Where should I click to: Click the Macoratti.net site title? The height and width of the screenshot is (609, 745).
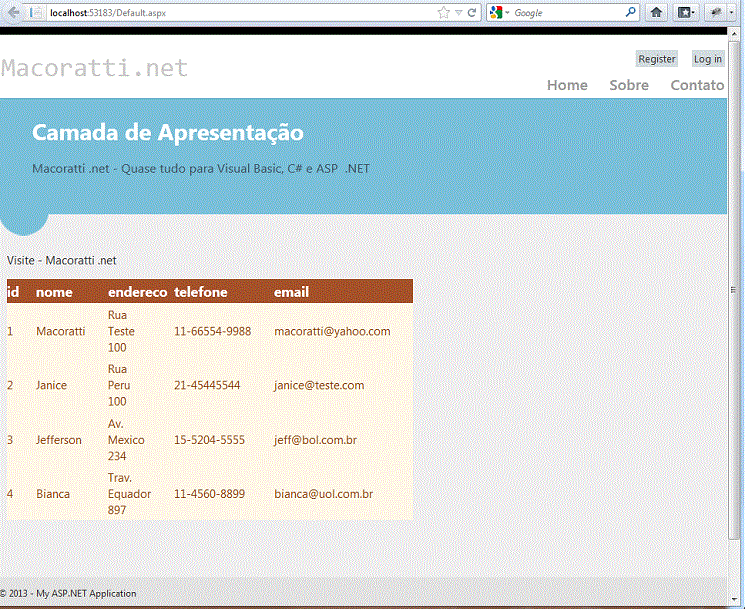(x=94, y=68)
